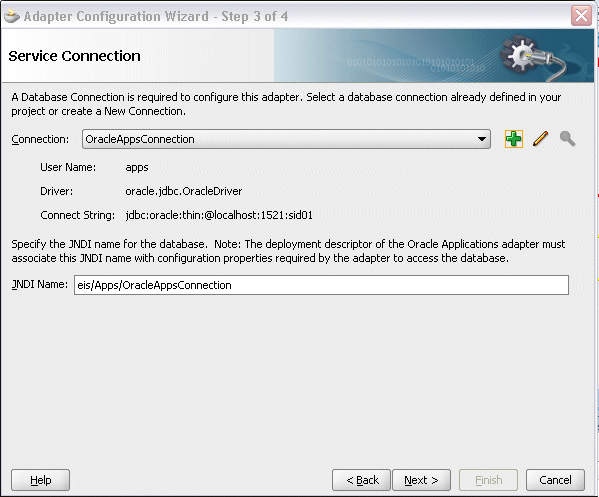This screenshot has height=497, width=599.
Task: Proceed with the Next button
Action: [421, 480]
